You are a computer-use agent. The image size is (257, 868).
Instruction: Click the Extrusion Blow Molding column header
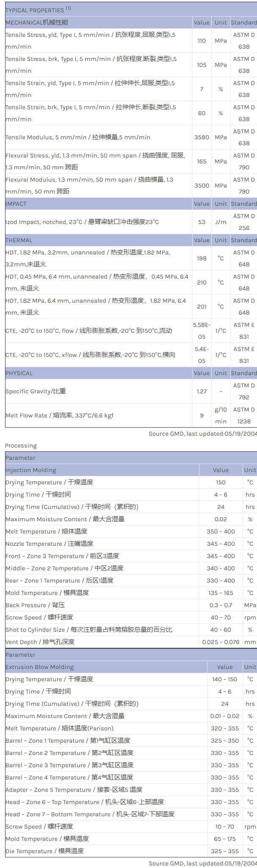point(40,667)
